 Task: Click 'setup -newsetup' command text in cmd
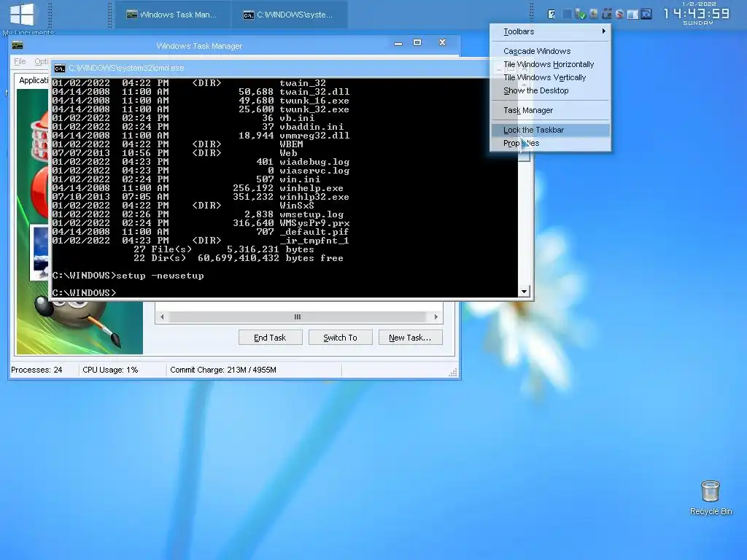[x=160, y=276]
